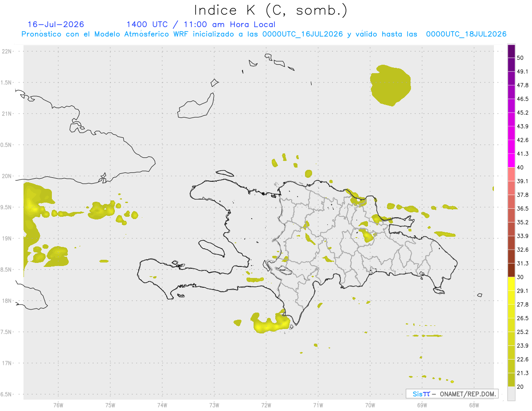Click the '40' color scale value
Viewport: 532px width, 411px height.
click(x=520, y=168)
